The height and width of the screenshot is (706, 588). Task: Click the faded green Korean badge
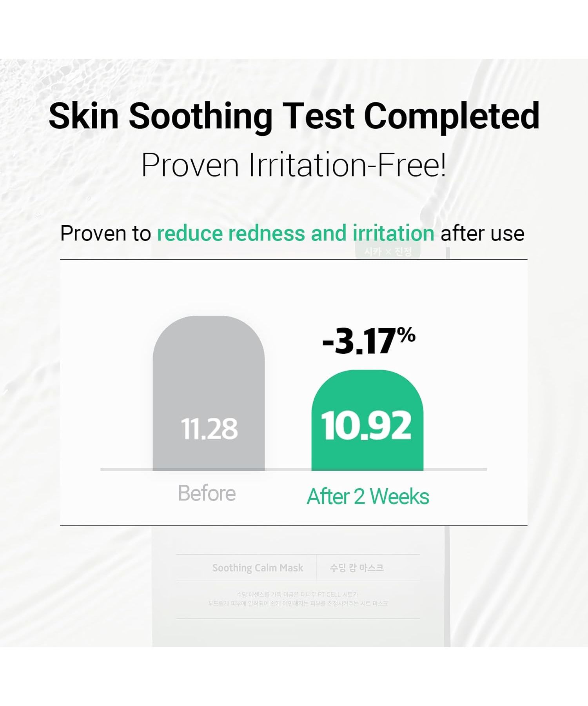click(388, 251)
